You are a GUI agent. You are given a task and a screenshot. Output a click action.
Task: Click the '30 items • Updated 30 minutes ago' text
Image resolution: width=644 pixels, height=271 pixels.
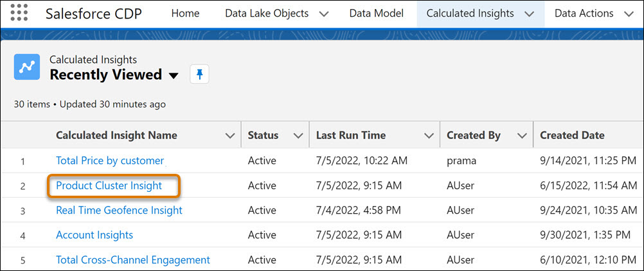90,104
